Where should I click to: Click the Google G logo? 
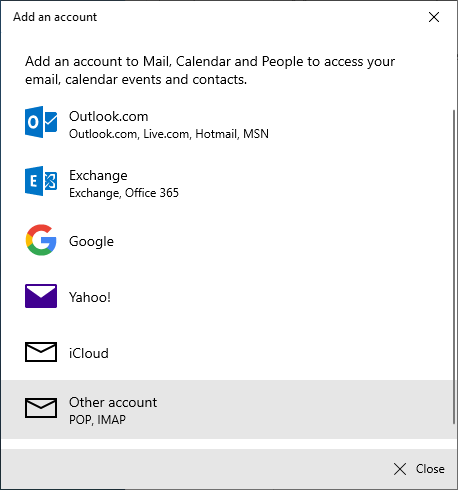pos(41,240)
